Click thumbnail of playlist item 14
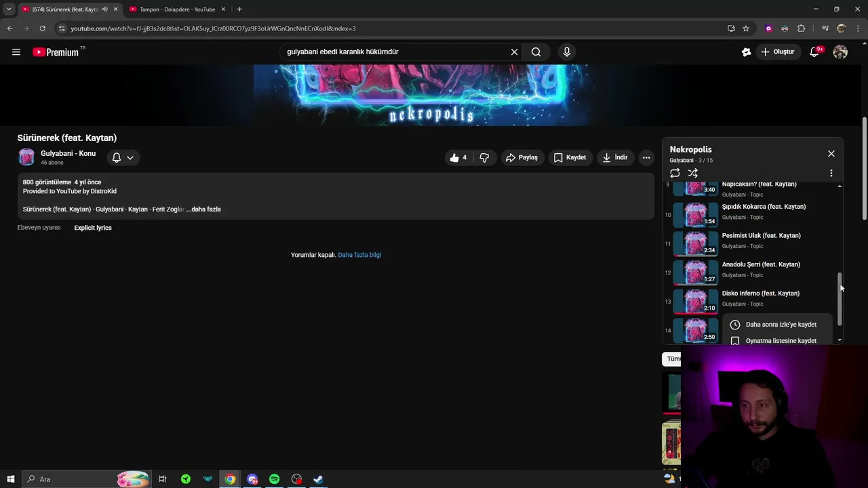The image size is (868, 488). (x=695, y=331)
